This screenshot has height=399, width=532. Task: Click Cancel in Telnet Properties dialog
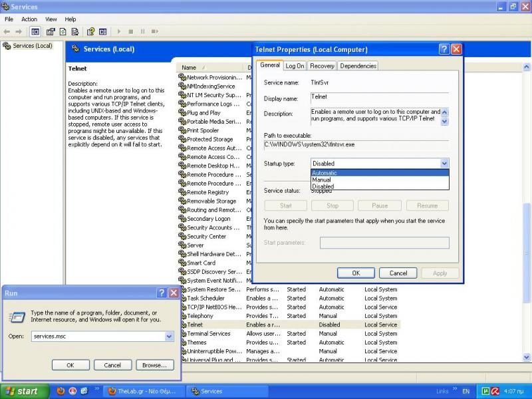coord(398,273)
